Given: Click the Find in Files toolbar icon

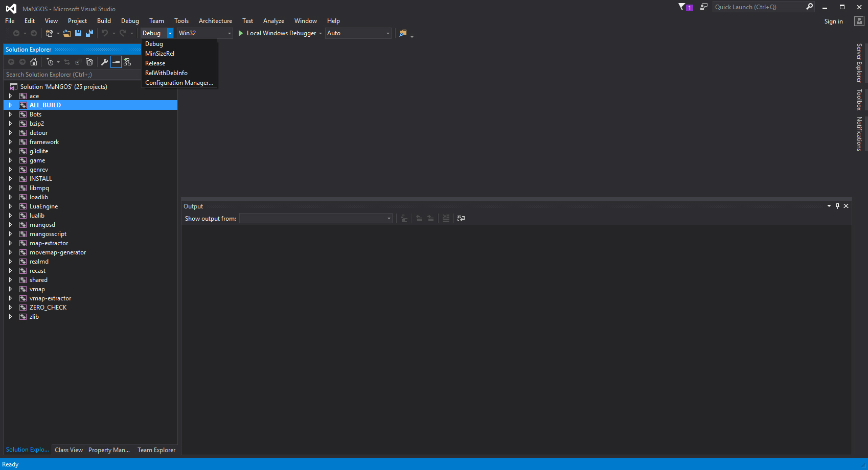Looking at the screenshot, I should tap(403, 33).
